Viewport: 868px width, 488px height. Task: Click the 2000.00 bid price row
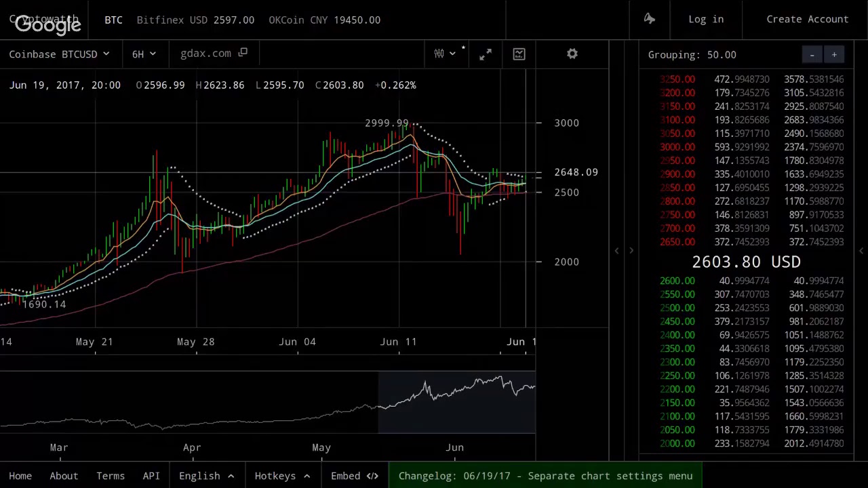click(x=751, y=443)
